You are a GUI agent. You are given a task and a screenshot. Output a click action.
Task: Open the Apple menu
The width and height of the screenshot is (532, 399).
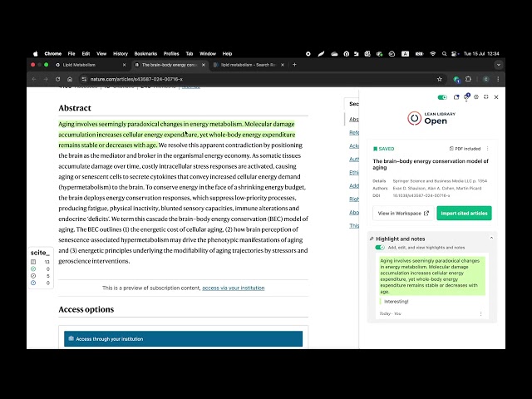tap(35, 53)
